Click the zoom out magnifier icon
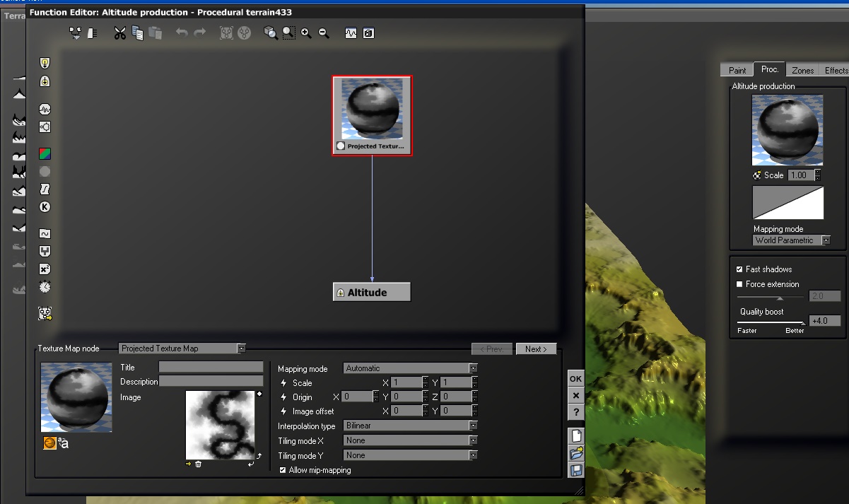This screenshot has height=504, width=849. tap(324, 33)
